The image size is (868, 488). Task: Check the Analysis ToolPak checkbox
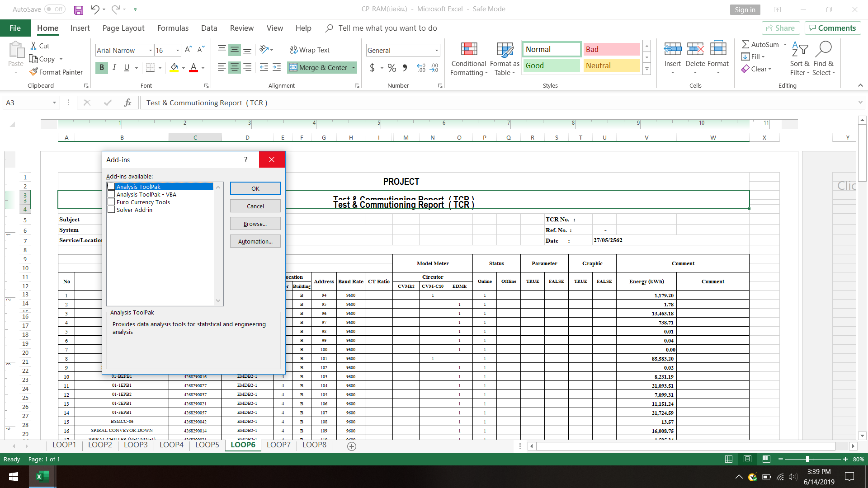[x=111, y=187]
